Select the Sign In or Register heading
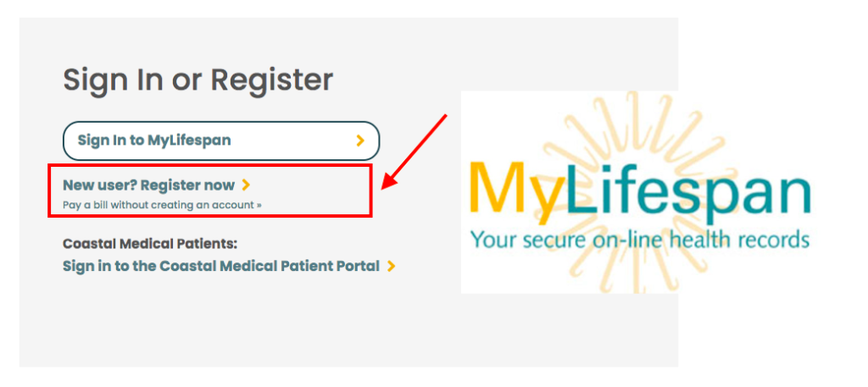 click(x=198, y=80)
